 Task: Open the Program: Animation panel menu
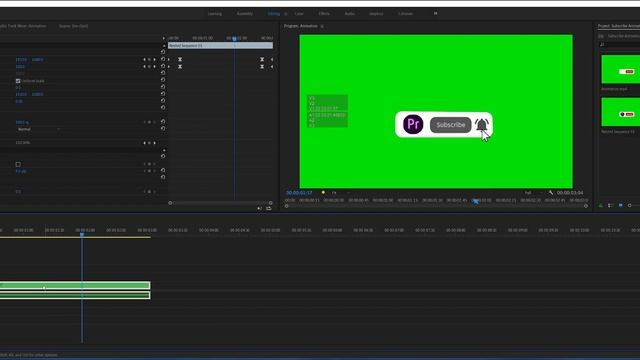(322, 26)
